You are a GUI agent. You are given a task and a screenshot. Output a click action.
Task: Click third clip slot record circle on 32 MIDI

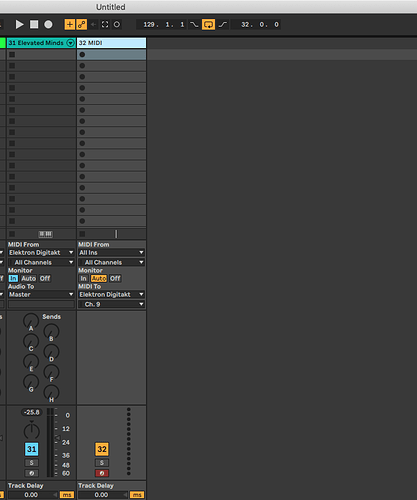click(x=82, y=77)
